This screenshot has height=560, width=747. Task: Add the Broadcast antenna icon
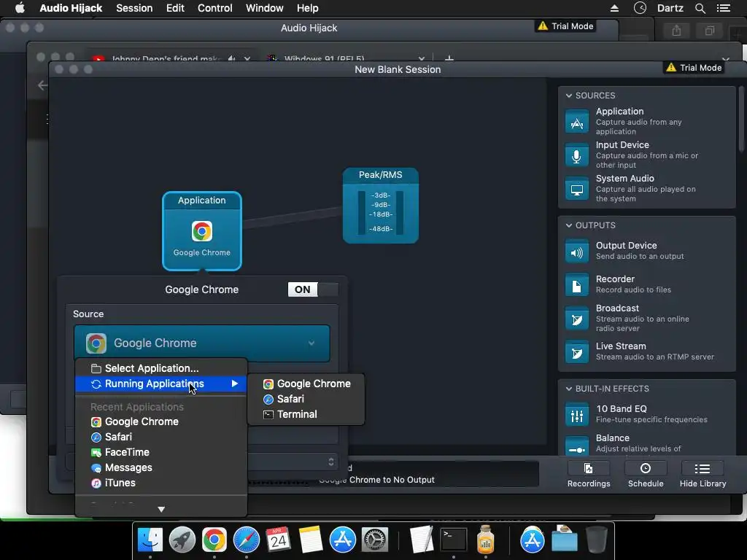point(576,319)
